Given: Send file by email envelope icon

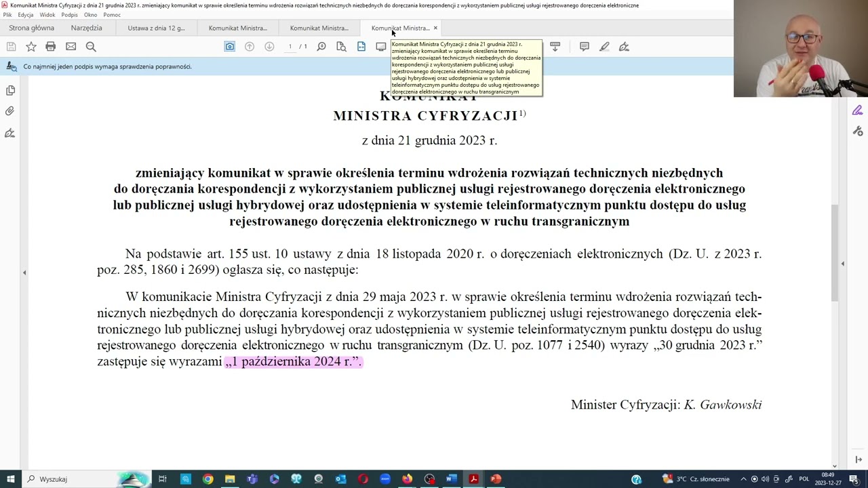Looking at the screenshot, I should (71, 47).
